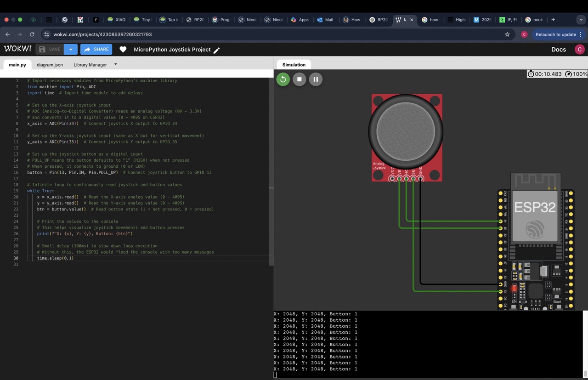The width and height of the screenshot is (588, 380).
Task: Click 'x_axis = ADC(Pin(34))' code line
Action: (x=53, y=124)
